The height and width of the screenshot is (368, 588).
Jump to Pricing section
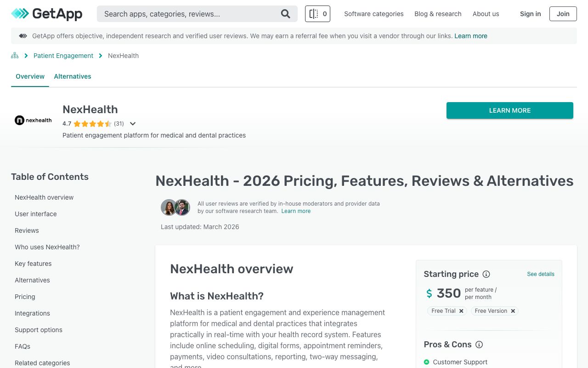[x=25, y=297]
